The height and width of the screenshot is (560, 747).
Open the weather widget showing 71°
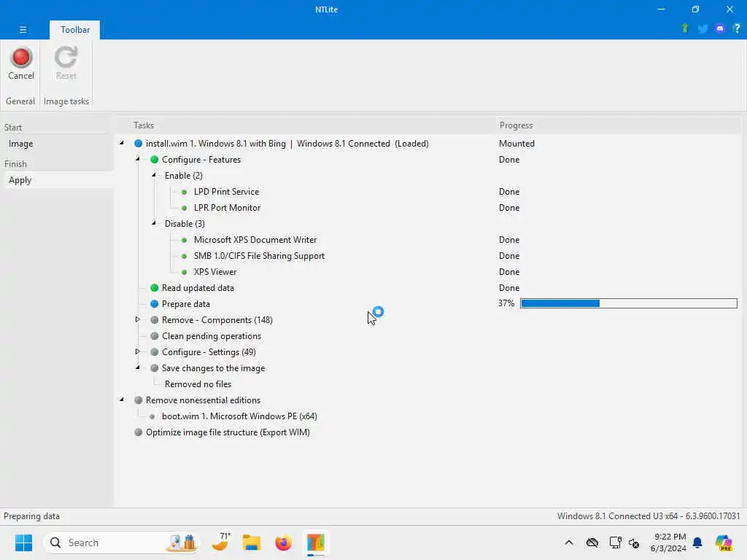[x=220, y=542]
